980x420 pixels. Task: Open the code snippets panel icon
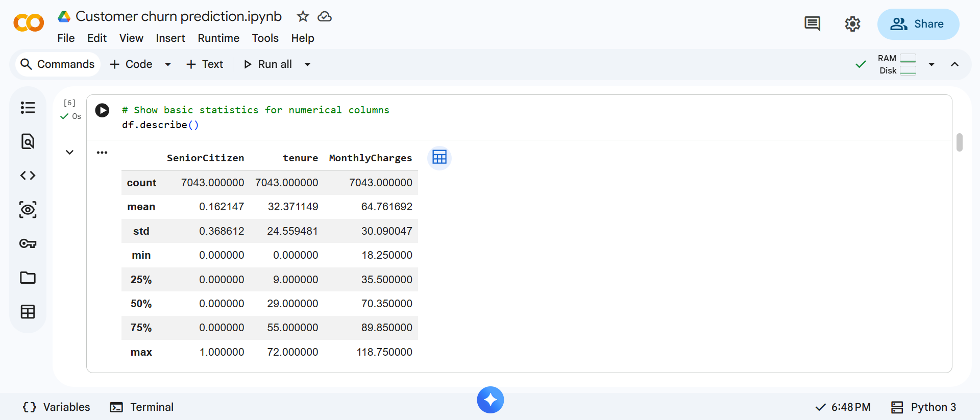coord(28,176)
